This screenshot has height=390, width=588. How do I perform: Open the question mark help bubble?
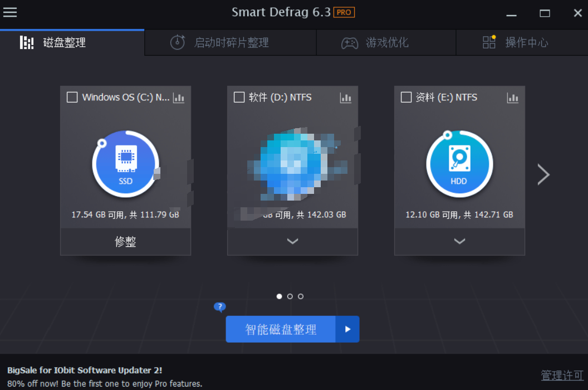pos(219,306)
